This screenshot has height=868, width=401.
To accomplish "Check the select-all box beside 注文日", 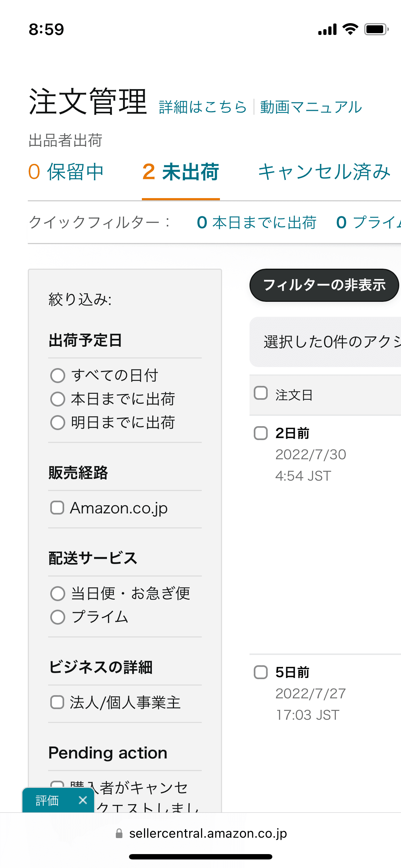I will (261, 393).
